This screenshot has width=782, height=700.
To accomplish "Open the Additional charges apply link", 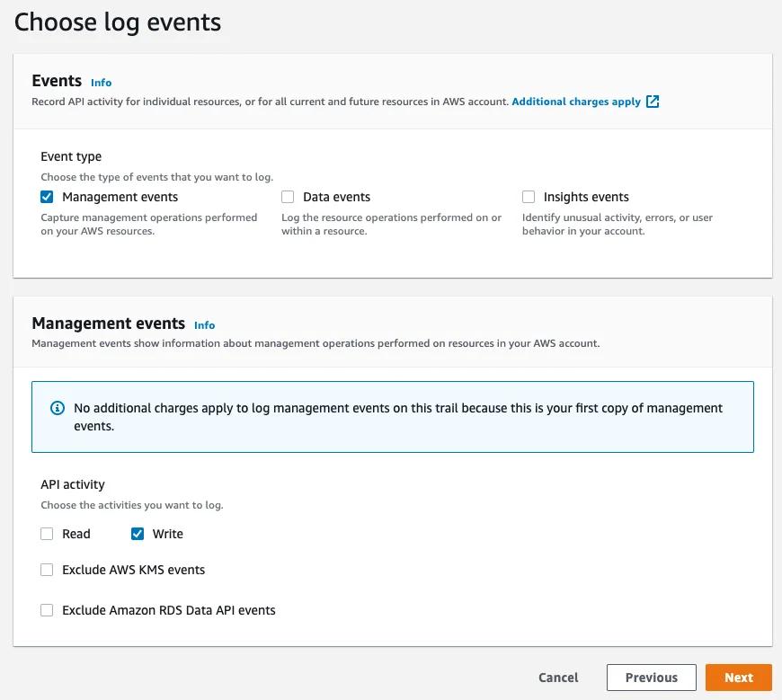I will point(576,102).
